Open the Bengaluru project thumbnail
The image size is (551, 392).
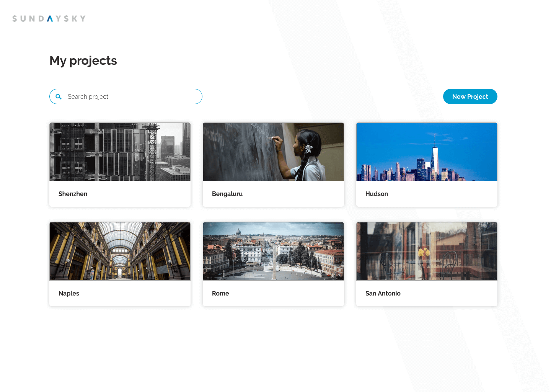273,152
